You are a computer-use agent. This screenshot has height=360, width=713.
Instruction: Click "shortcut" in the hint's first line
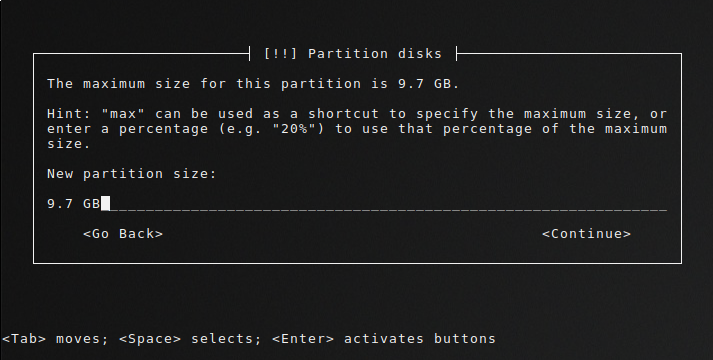(x=343, y=114)
